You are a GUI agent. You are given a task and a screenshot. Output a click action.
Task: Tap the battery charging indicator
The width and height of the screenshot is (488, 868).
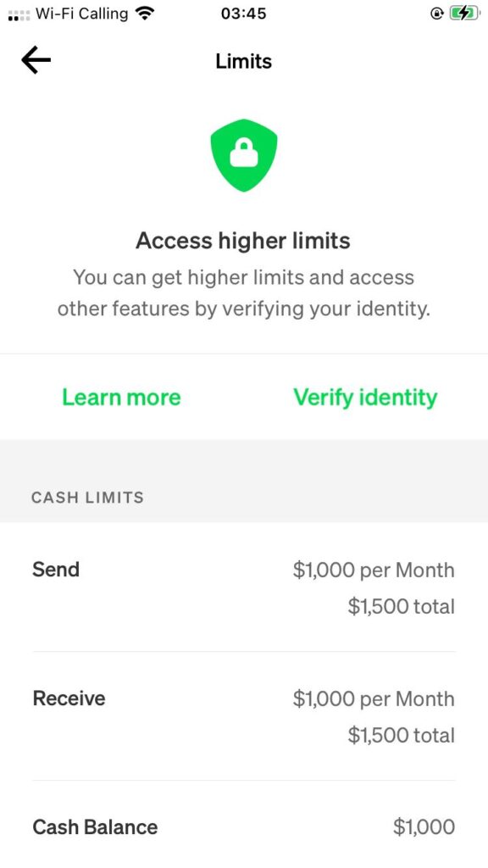[463, 13]
